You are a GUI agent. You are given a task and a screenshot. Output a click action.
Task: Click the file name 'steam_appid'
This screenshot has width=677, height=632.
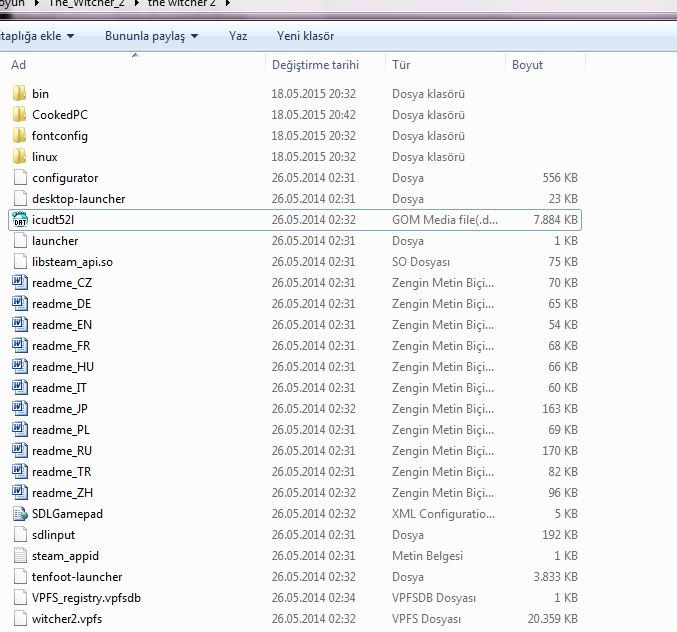[65, 556]
